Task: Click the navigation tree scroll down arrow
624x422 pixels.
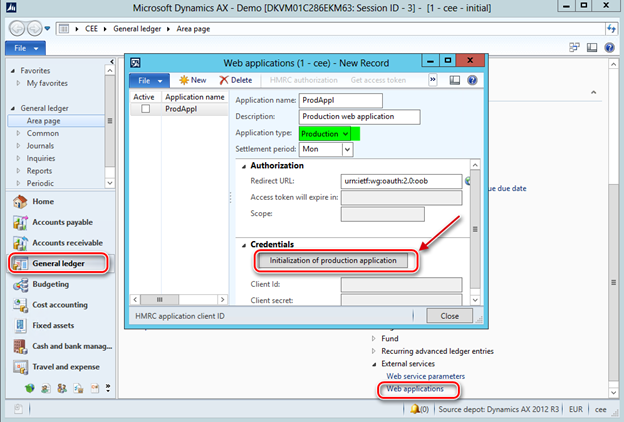Action: pyautogui.click(x=110, y=183)
